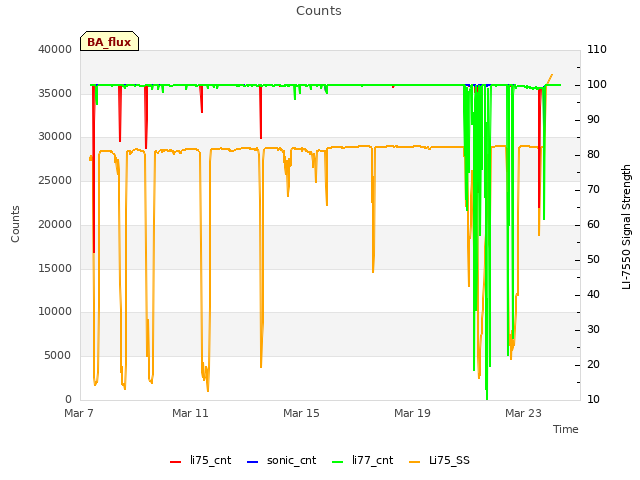The width and height of the screenshot is (640, 480).
Task: Click the 80 right axis value
Action: click(593, 155)
